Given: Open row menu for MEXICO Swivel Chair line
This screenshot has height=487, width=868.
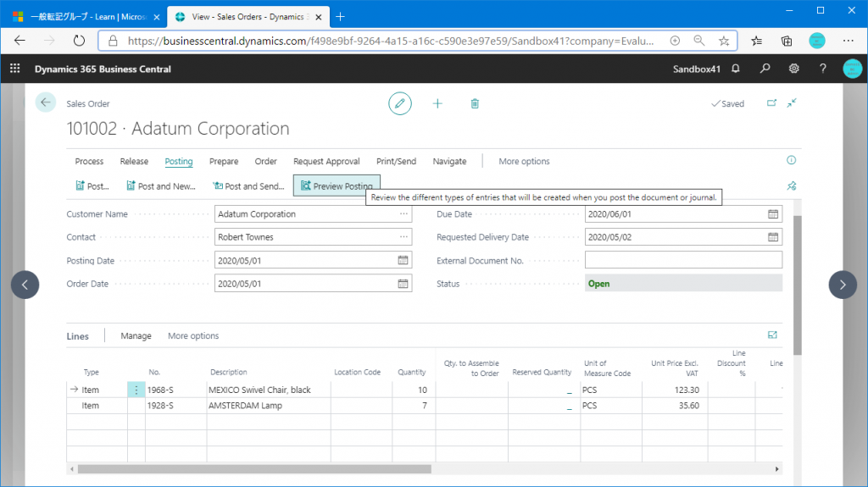Looking at the screenshot, I should 136,390.
